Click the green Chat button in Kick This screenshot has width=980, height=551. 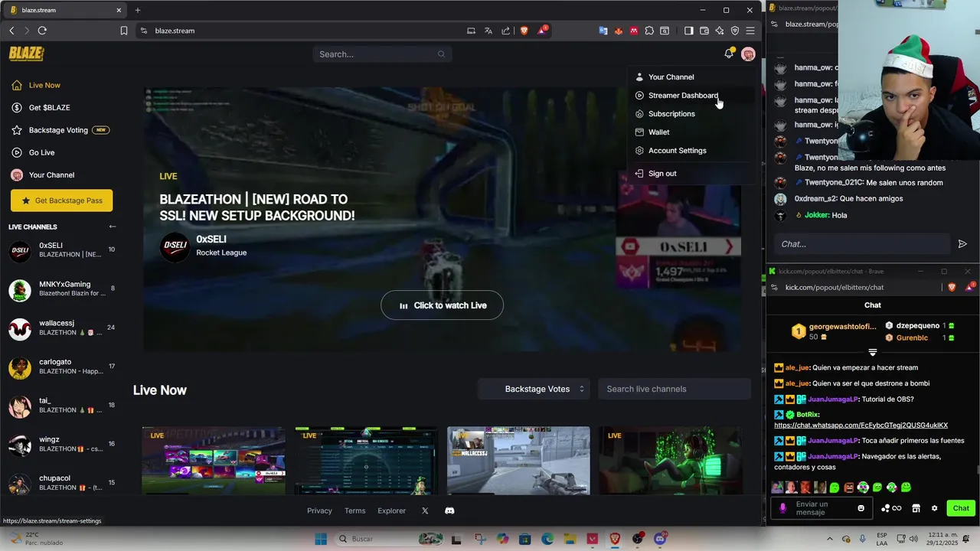click(961, 508)
